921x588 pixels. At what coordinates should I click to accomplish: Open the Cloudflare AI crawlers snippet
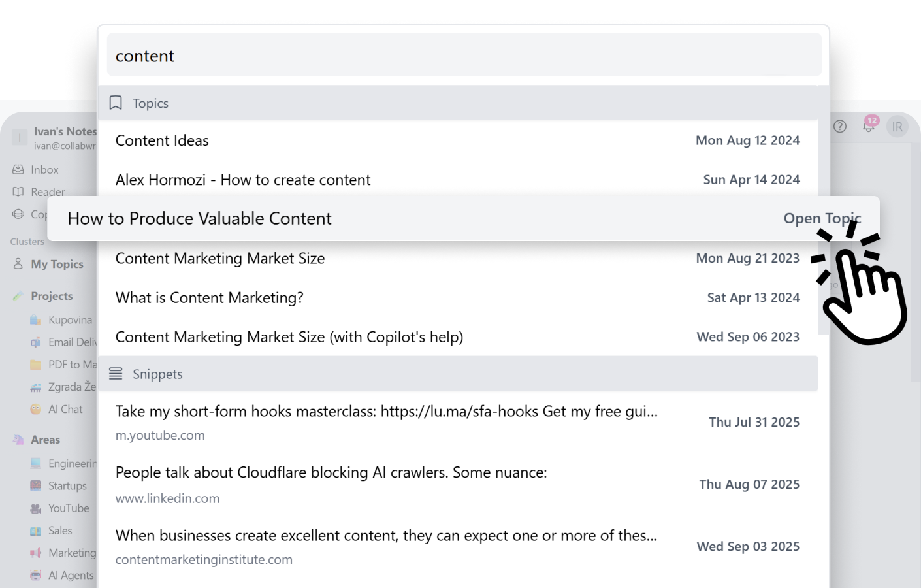pyautogui.click(x=331, y=473)
